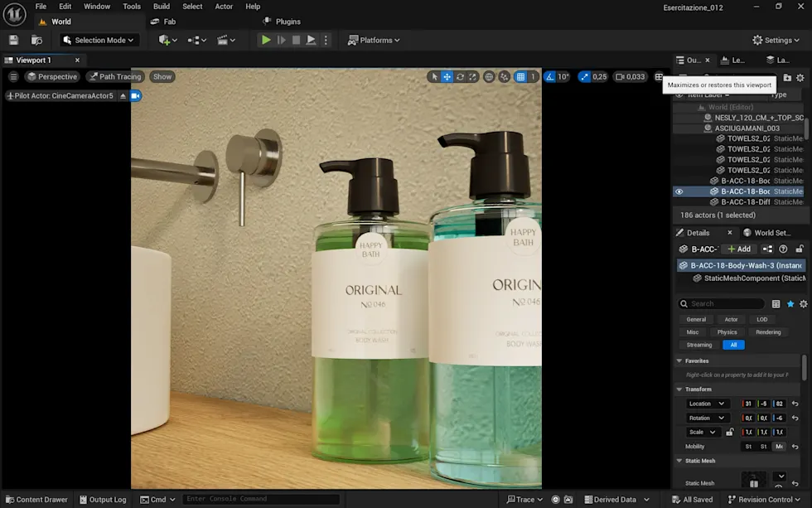Open the Settings menu
Viewport: 812px width, 508px height.
pos(776,40)
